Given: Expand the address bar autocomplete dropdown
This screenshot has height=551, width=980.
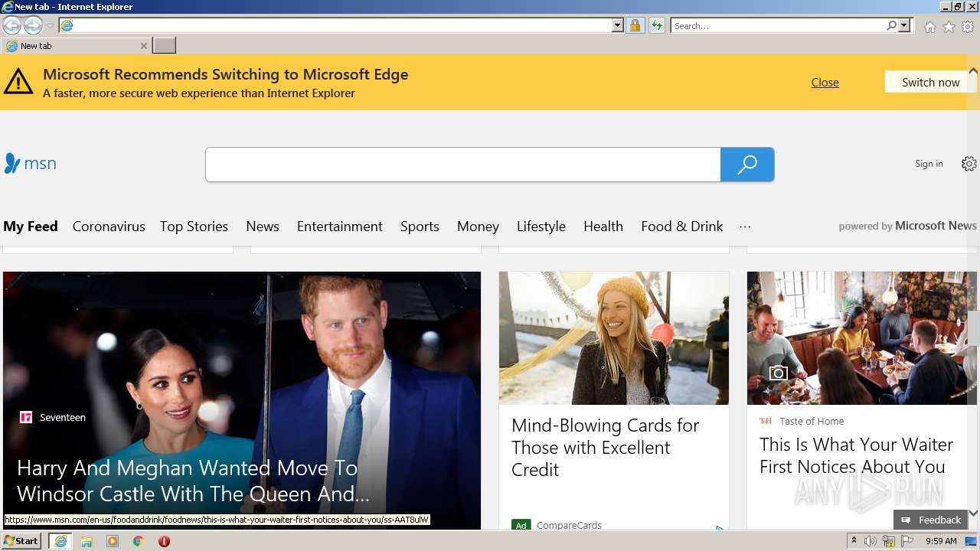Looking at the screenshot, I should point(618,25).
